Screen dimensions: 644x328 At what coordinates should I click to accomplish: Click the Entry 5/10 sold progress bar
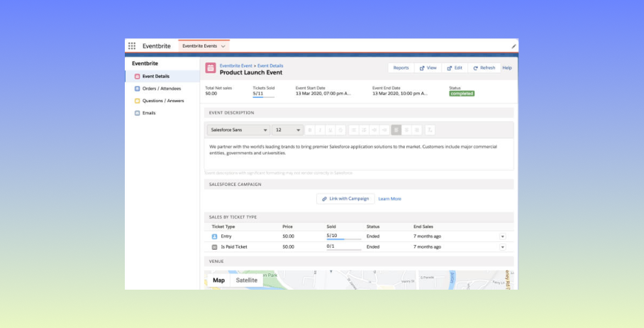pos(344,239)
